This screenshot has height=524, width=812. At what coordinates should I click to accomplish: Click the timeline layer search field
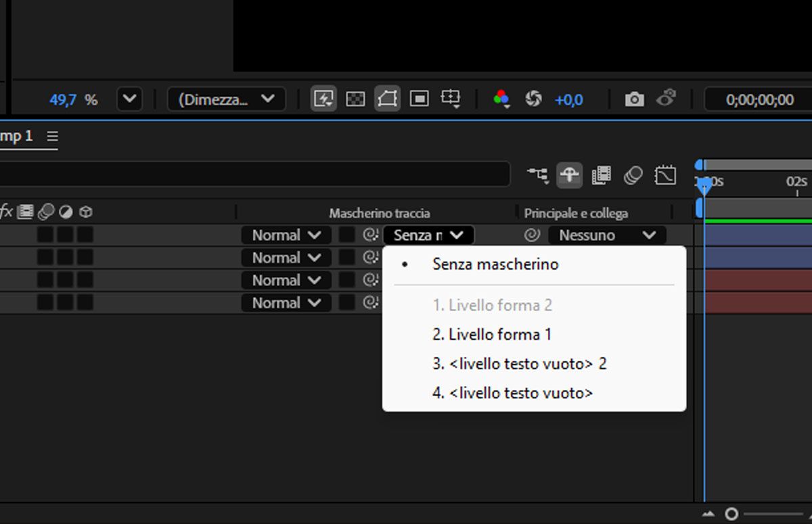pos(254,174)
